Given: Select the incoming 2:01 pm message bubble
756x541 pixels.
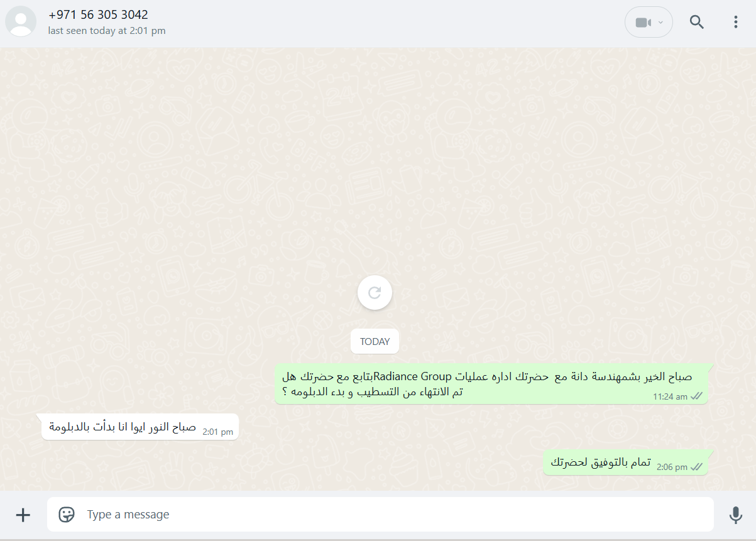Looking at the screenshot, I should 140,427.
